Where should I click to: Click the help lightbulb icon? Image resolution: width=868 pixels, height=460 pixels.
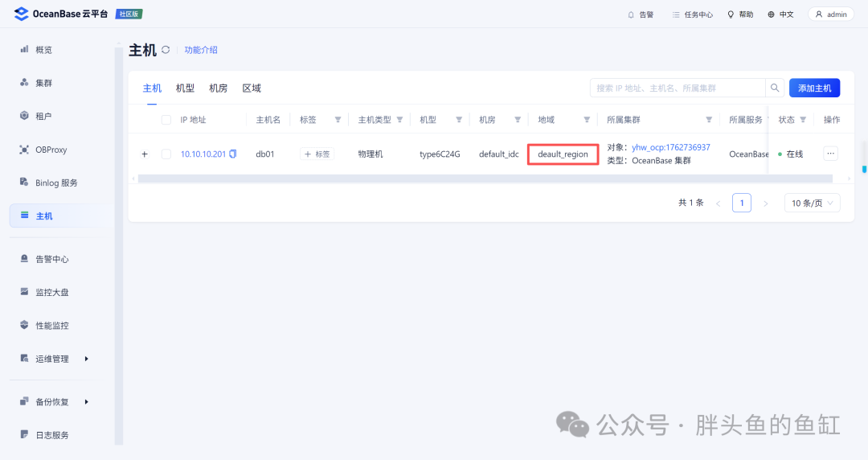[x=731, y=14]
